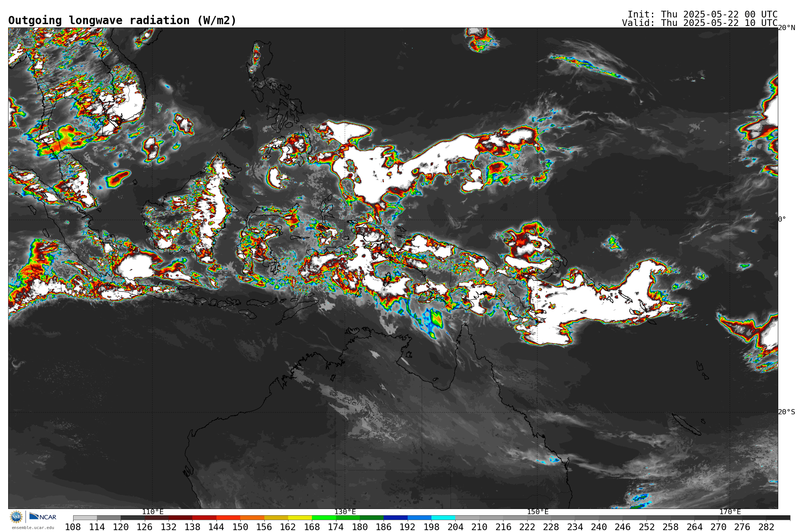
Task: Click the 20°S latitude label
Action: (x=786, y=412)
